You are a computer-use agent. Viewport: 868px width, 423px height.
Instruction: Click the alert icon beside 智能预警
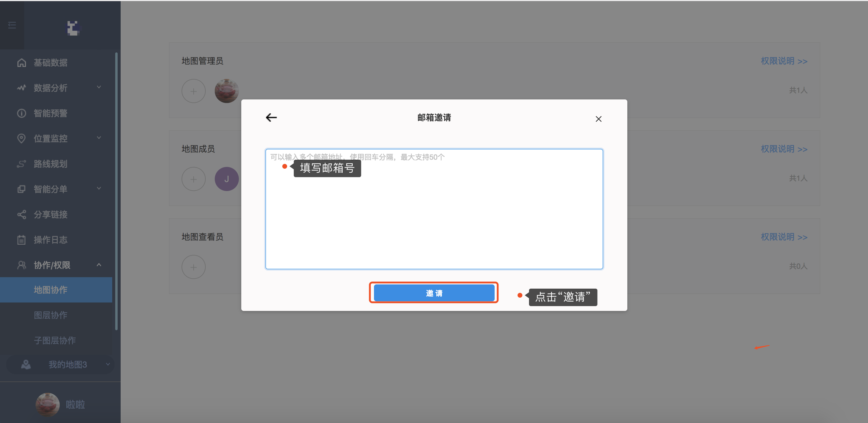coord(22,113)
